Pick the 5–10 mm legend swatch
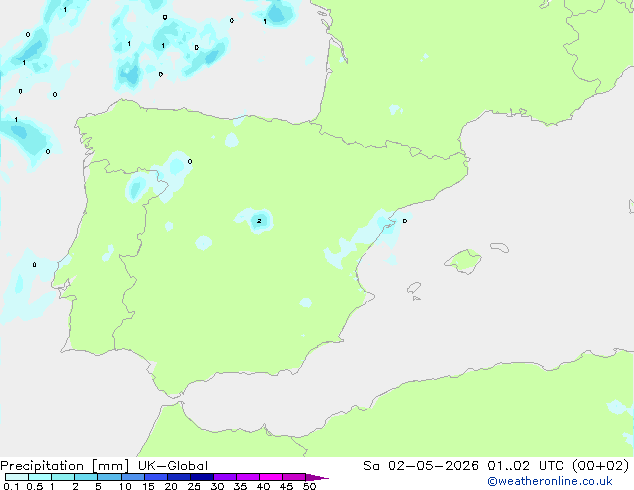This screenshot has height=490, width=634. (x=109, y=477)
